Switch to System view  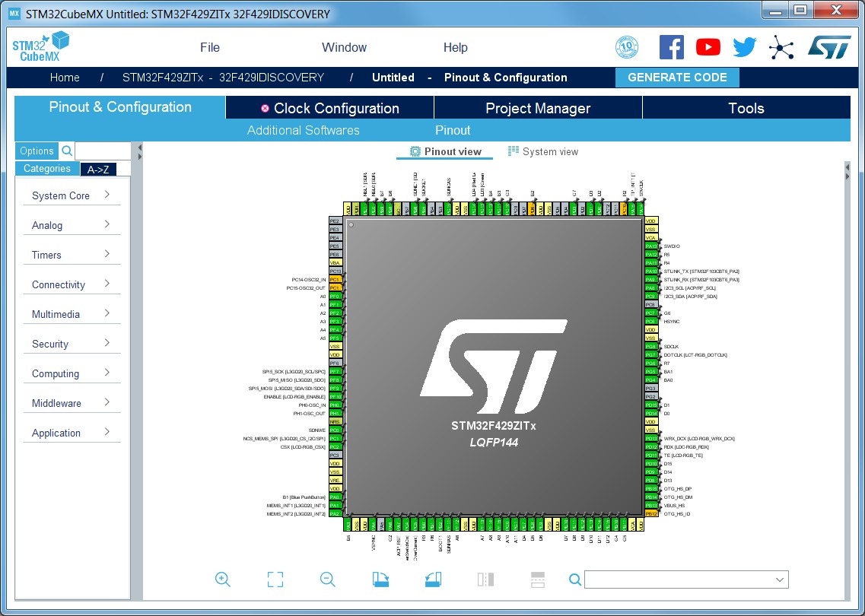pyautogui.click(x=543, y=151)
